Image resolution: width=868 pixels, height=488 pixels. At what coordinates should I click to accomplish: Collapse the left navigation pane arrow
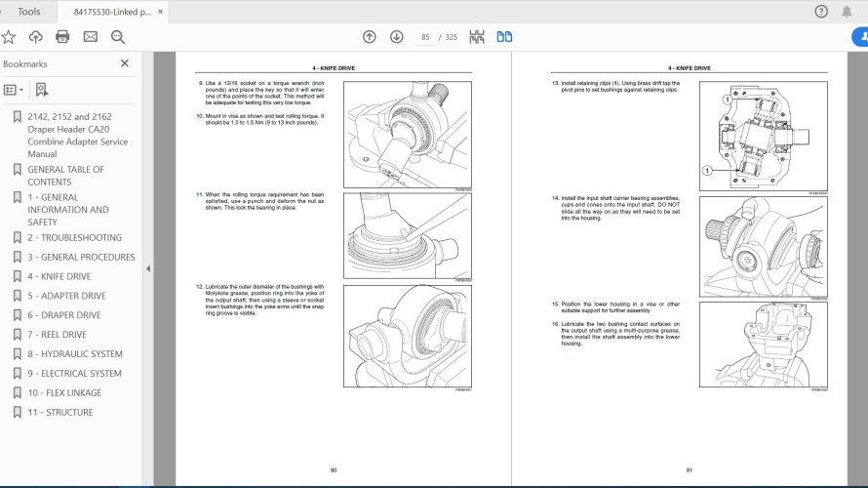(148, 268)
